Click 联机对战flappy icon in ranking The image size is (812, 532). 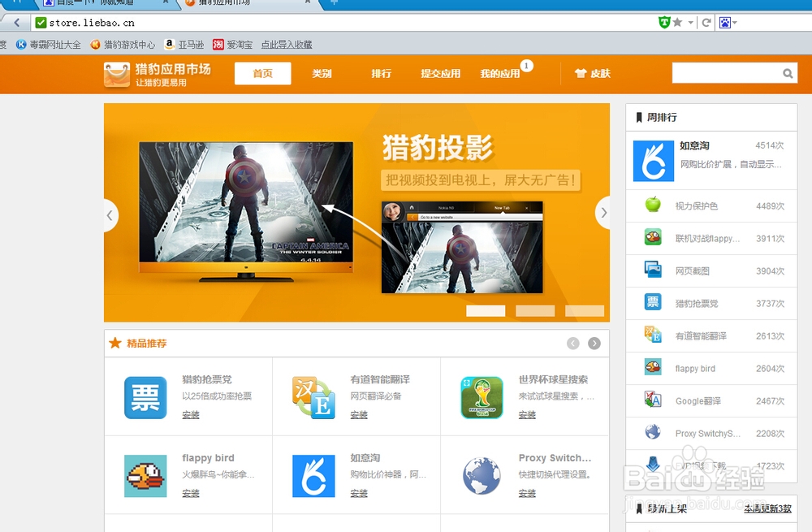[x=653, y=237]
